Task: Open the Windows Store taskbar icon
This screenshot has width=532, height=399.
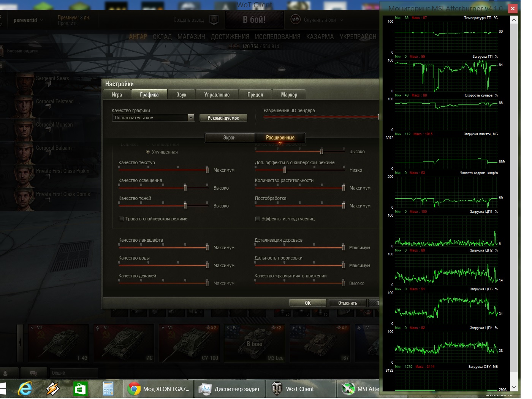Action: [x=80, y=389]
